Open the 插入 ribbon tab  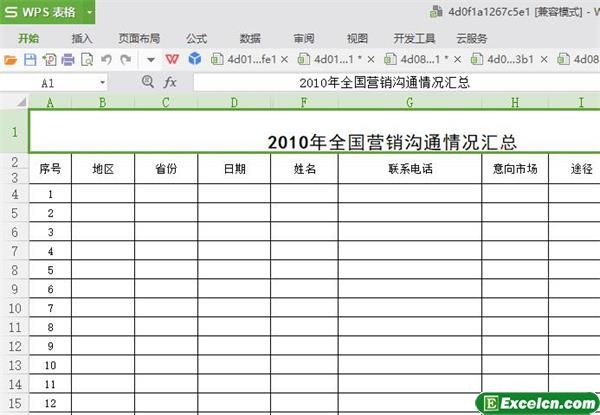tap(82, 38)
